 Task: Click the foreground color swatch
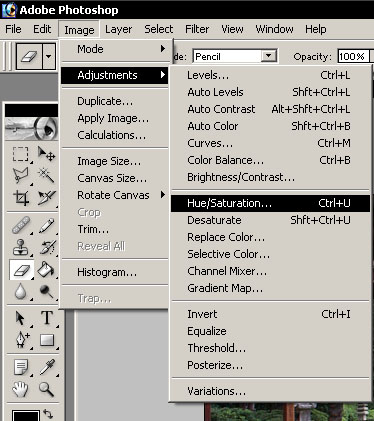25,415
